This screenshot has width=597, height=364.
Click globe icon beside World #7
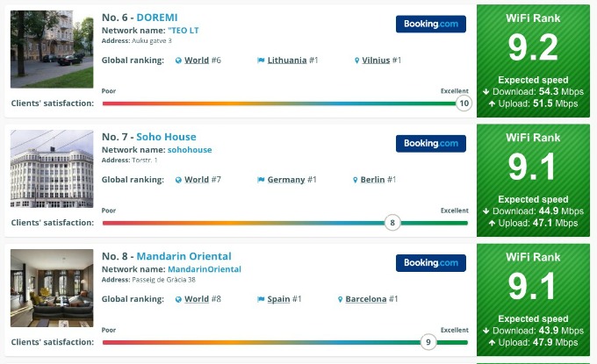pyautogui.click(x=178, y=180)
